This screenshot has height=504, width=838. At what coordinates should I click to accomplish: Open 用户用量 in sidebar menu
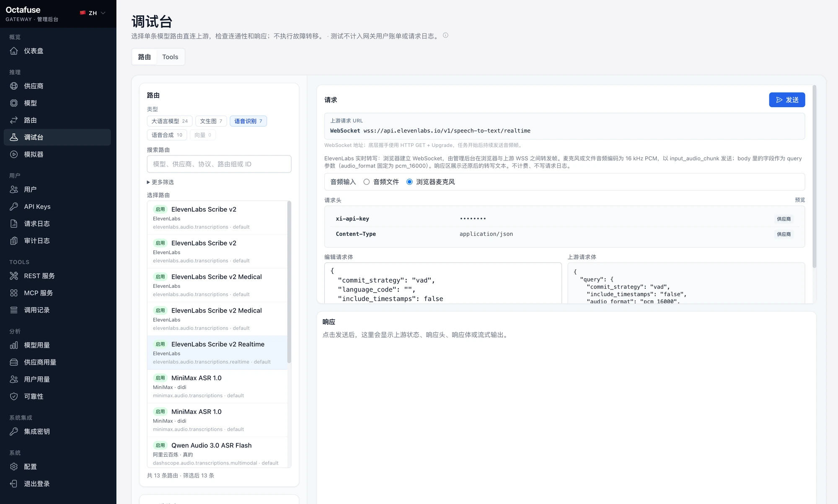(x=57, y=379)
